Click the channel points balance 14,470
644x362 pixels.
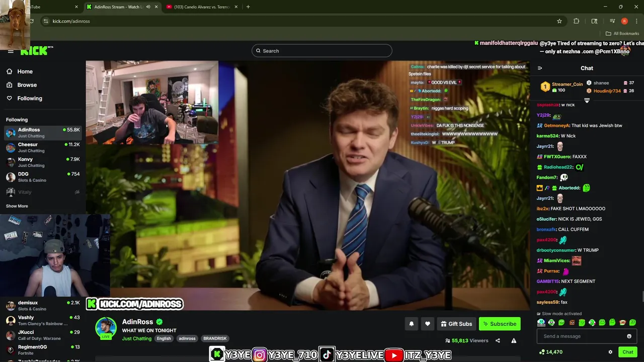tap(550, 352)
